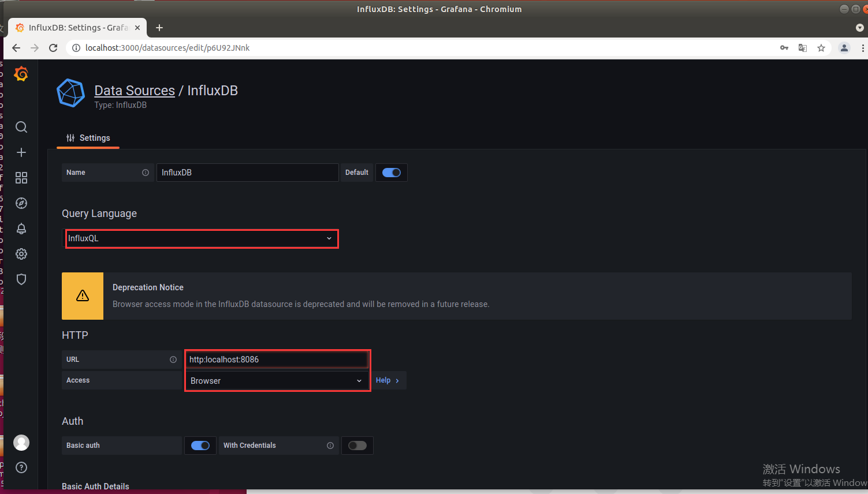
Task: Click the Grafana logo home icon
Action: [x=21, y=74]
